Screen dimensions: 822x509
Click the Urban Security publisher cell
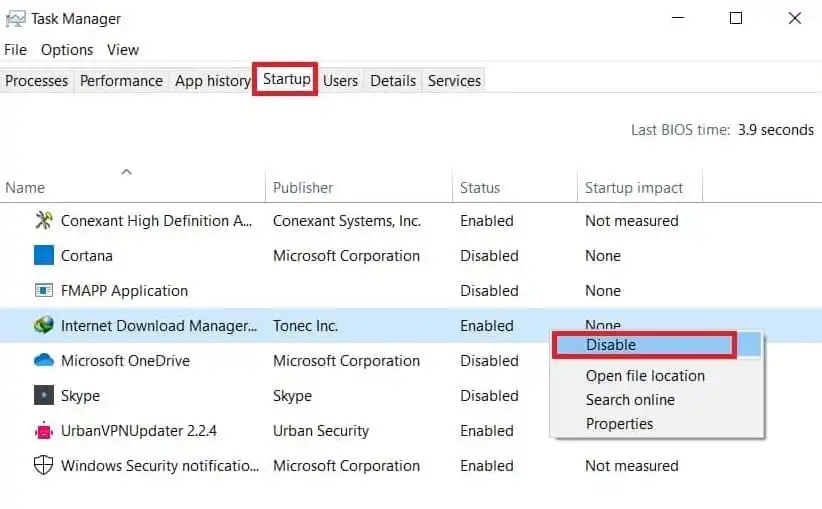coord(321,431)
